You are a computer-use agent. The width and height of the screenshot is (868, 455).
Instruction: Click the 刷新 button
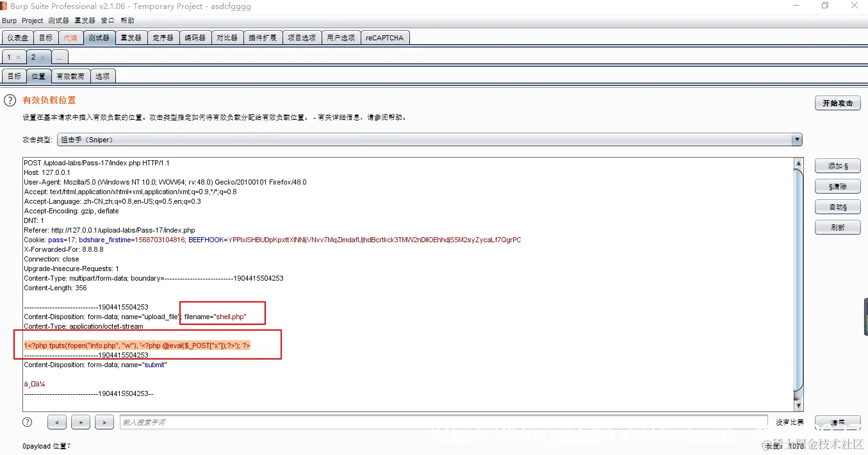838,227
